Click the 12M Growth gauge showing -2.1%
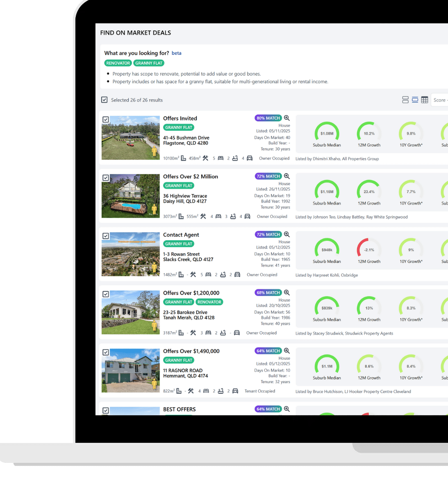448x492 pixels. 369,250
